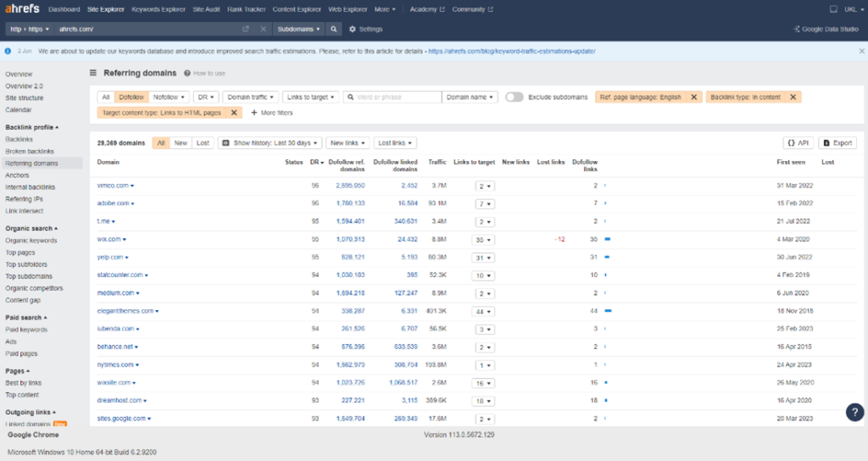868x461 pixels.
Task: Collapse the Organic search section
Action: coord(31,228)
